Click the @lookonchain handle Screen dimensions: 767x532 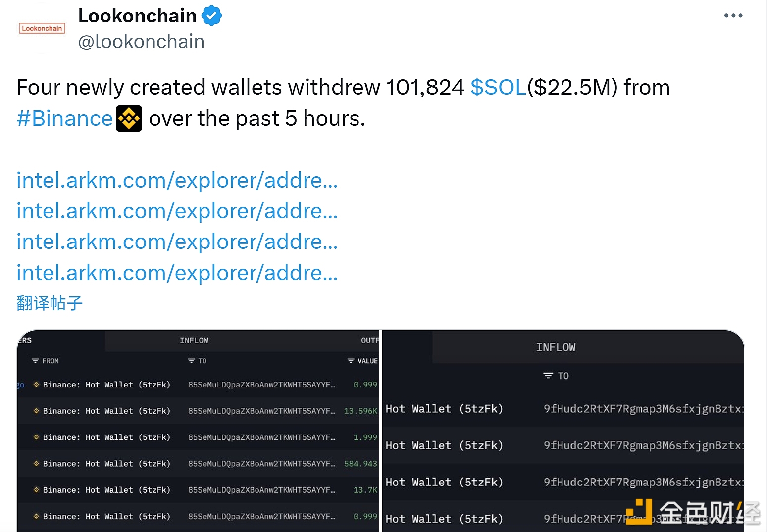(141, 42)
